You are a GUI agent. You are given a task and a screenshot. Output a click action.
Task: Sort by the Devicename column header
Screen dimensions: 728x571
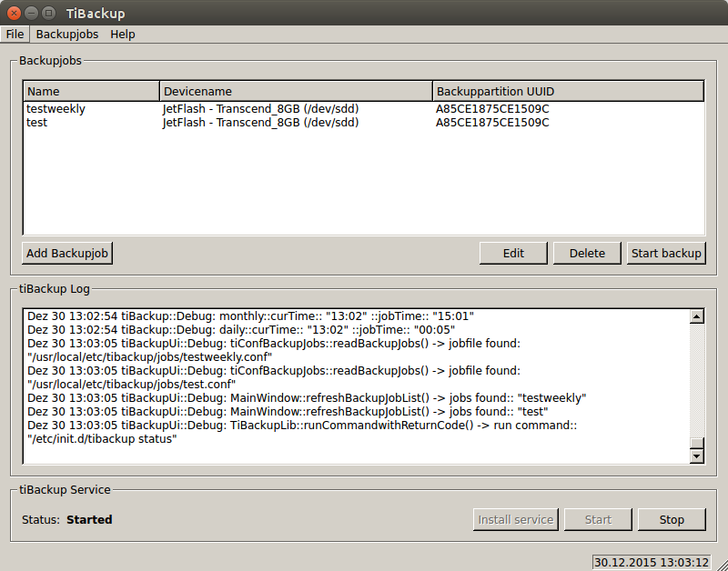click(297, 92)
